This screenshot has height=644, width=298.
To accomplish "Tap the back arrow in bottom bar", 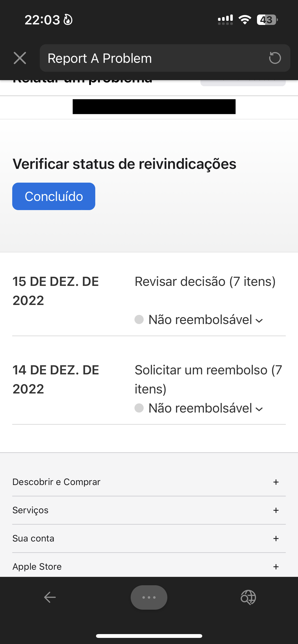I will click(50, 597).
